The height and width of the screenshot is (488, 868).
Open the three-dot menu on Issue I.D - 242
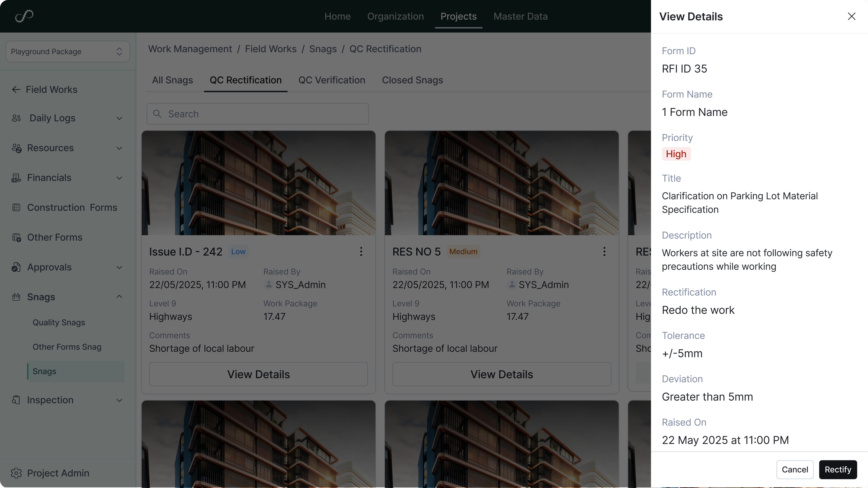(x=361, y=252)
